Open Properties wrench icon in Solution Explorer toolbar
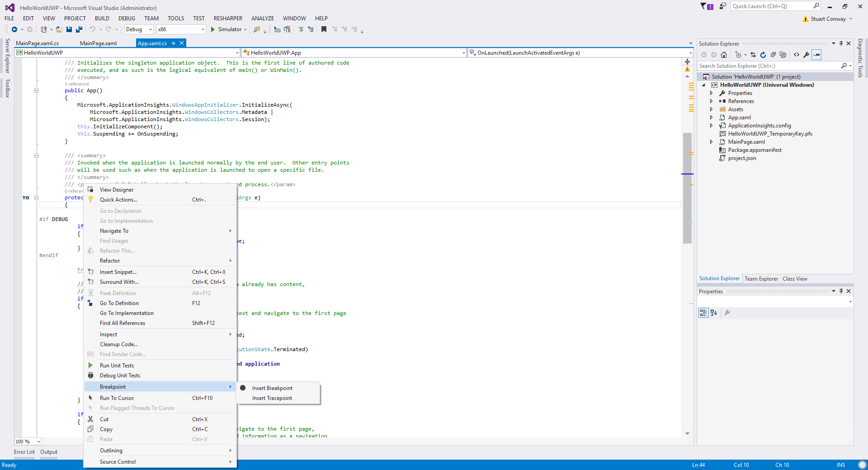868x470 pixels. (x=807, y=55)
